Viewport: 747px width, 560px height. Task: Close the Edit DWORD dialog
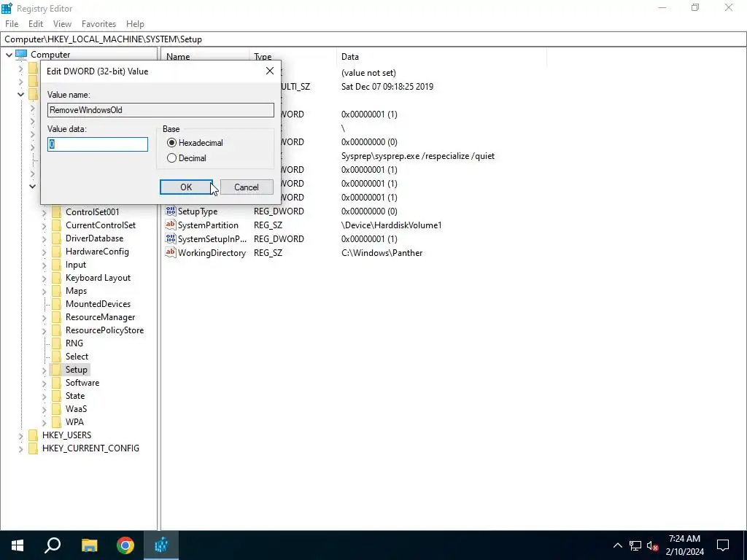(x=270, y=71)
